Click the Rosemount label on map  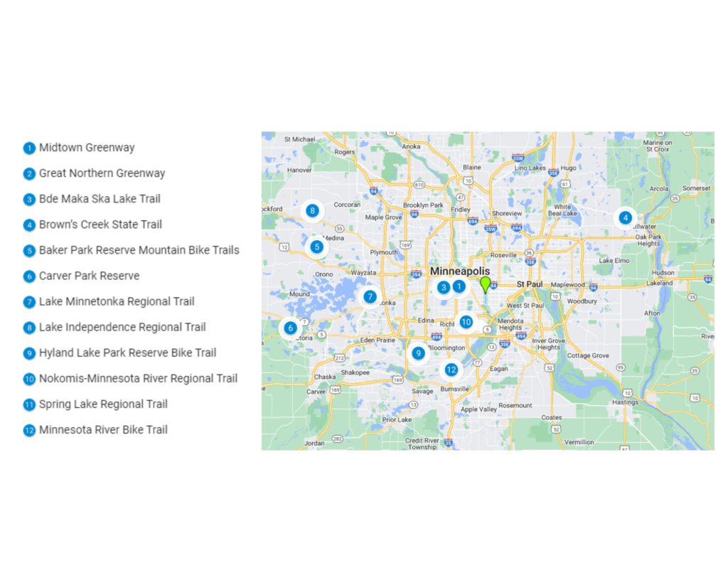click(515, 406)
